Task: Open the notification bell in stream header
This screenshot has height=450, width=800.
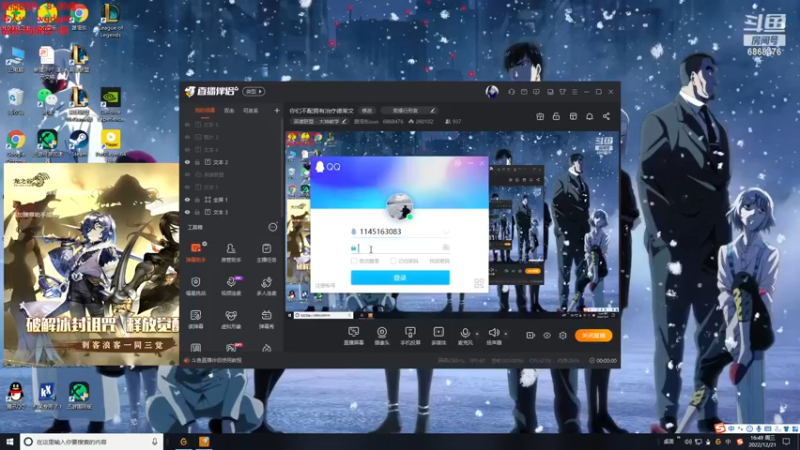Action: click(x=589, y=116)
